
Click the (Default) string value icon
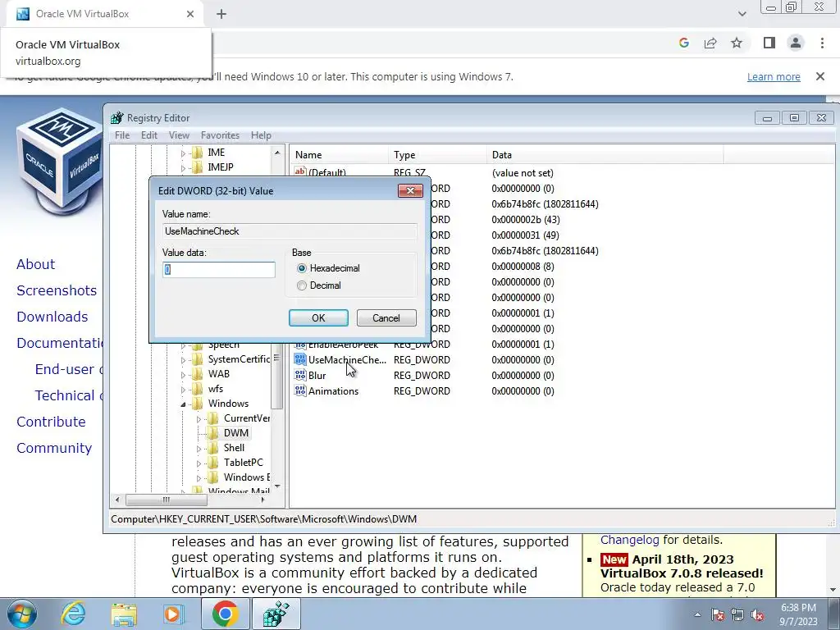pyautogui.click(x=300, y=172)
